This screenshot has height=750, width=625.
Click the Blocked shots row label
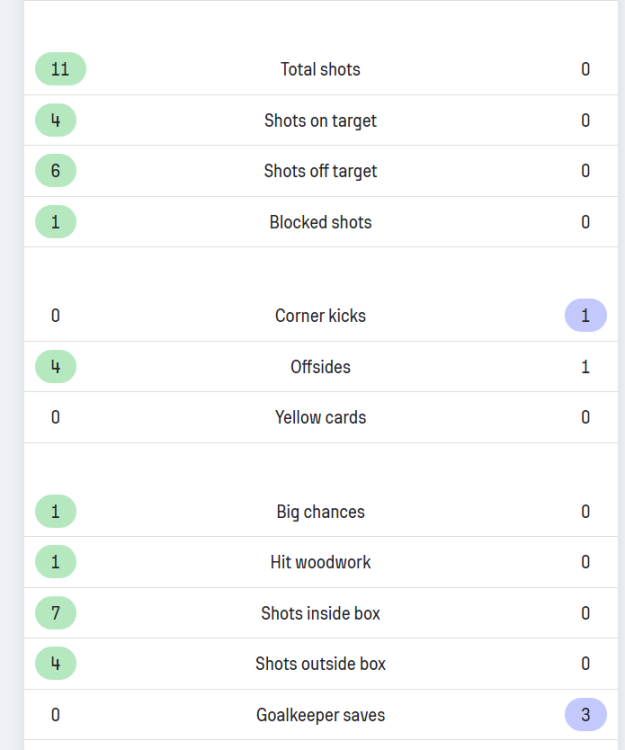click(320, 222)
